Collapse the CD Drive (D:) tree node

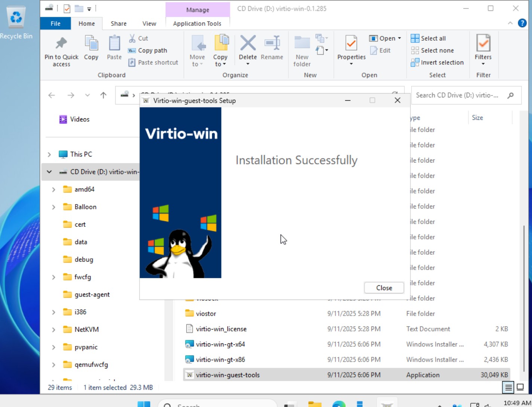click(49, 172)
